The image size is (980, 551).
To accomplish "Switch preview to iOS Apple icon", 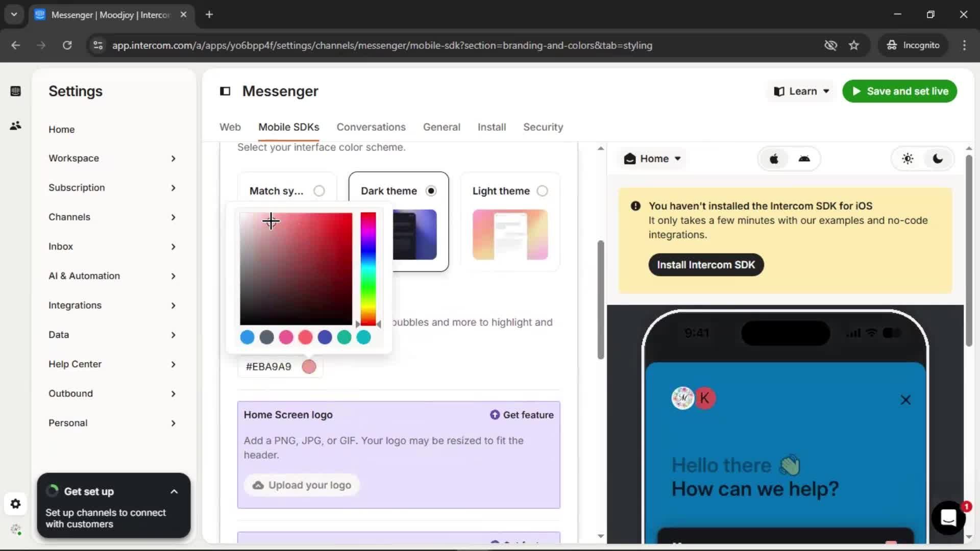I will (774, 159).
